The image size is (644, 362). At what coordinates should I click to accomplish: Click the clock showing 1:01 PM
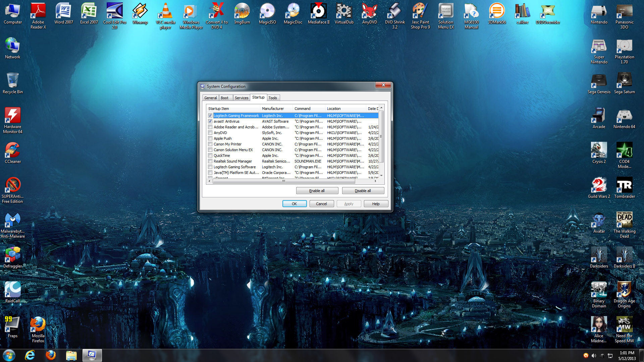click(627, 353)
